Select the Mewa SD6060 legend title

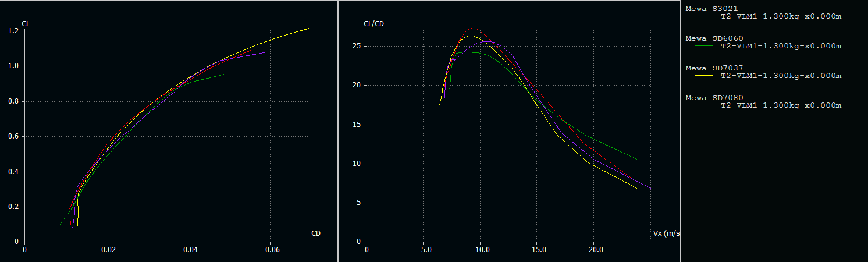click(706, 38)
